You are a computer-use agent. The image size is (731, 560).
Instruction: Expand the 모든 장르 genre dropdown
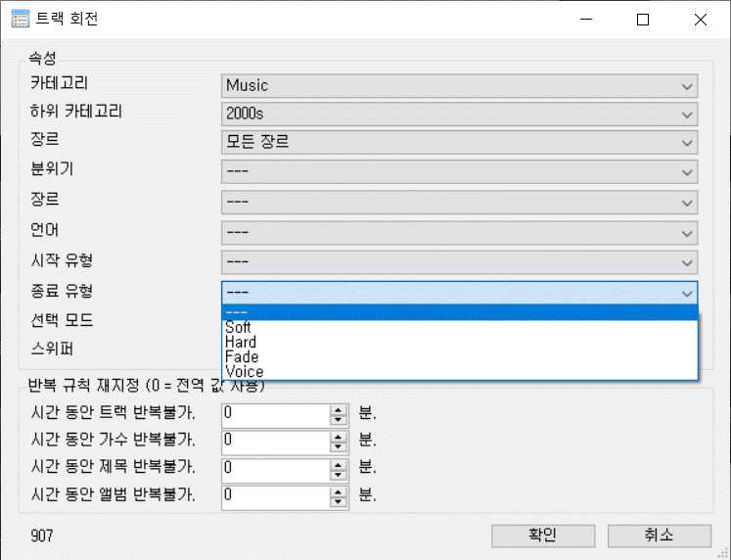pyautogui.click(x=459, y=142)
